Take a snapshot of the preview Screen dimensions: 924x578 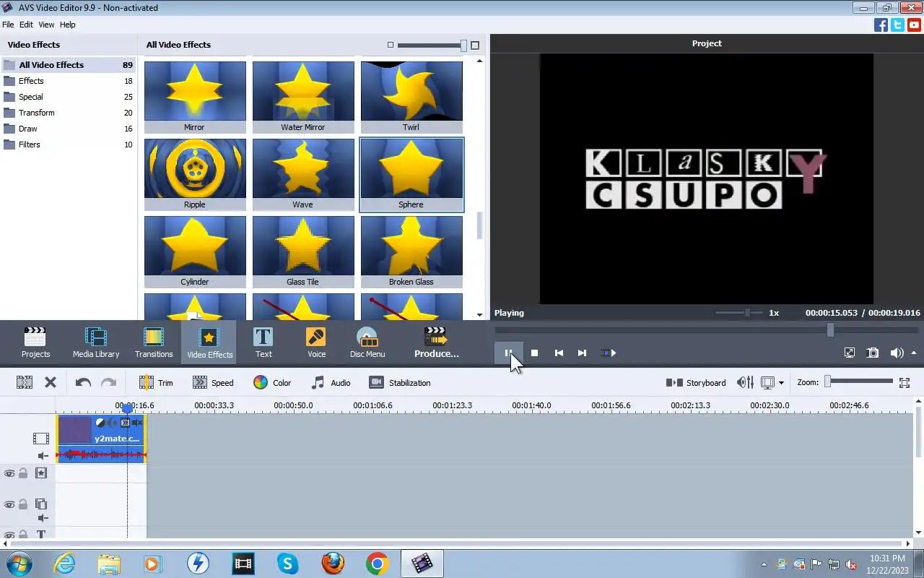(x=873, y=353)
